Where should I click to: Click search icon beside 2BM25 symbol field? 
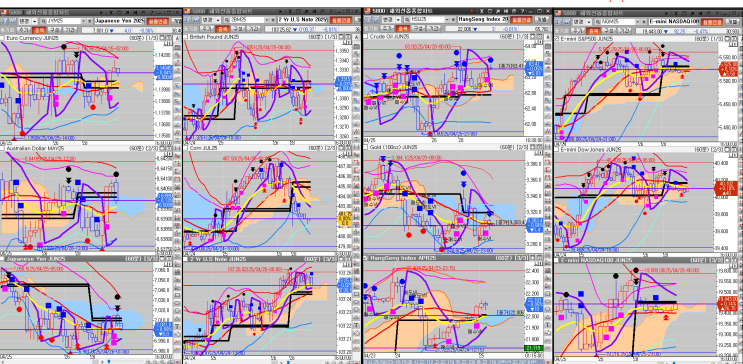coord(227,20)
